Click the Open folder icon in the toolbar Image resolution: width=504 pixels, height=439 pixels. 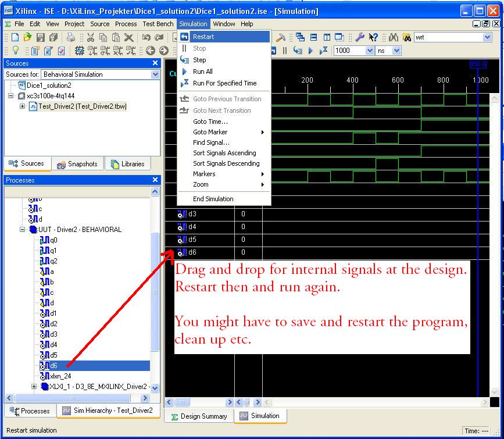[28, 37]
